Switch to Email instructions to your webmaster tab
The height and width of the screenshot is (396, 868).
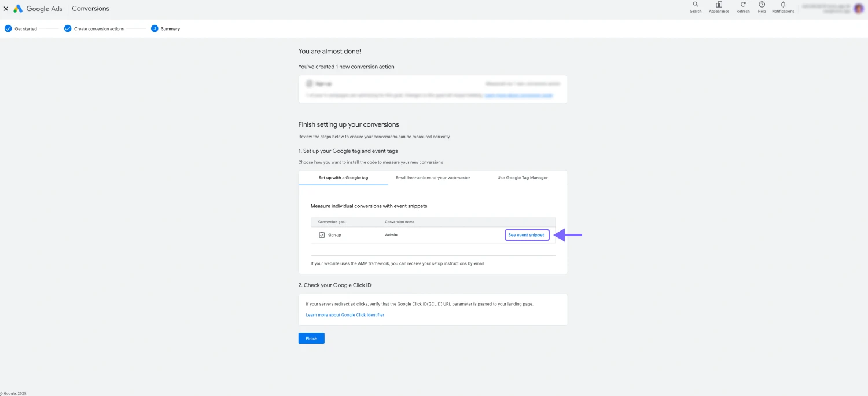tap(433, 178)
